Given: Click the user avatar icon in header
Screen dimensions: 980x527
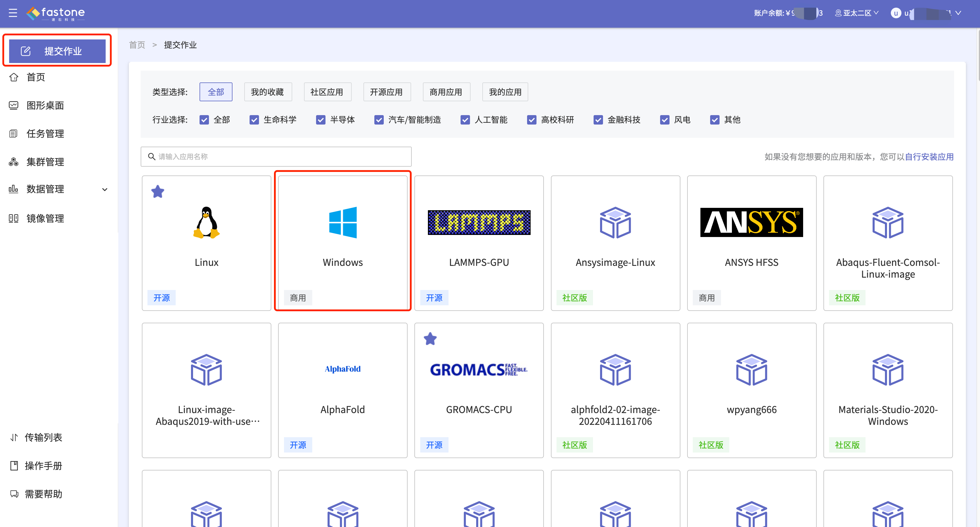Looking at the screenshot, I should (x=896, y=13).
